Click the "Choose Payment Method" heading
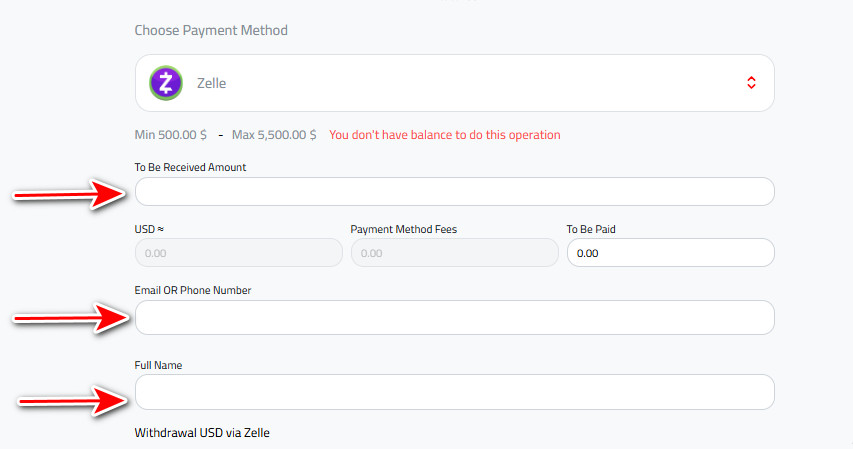853x449 pixels. point(211,30)
